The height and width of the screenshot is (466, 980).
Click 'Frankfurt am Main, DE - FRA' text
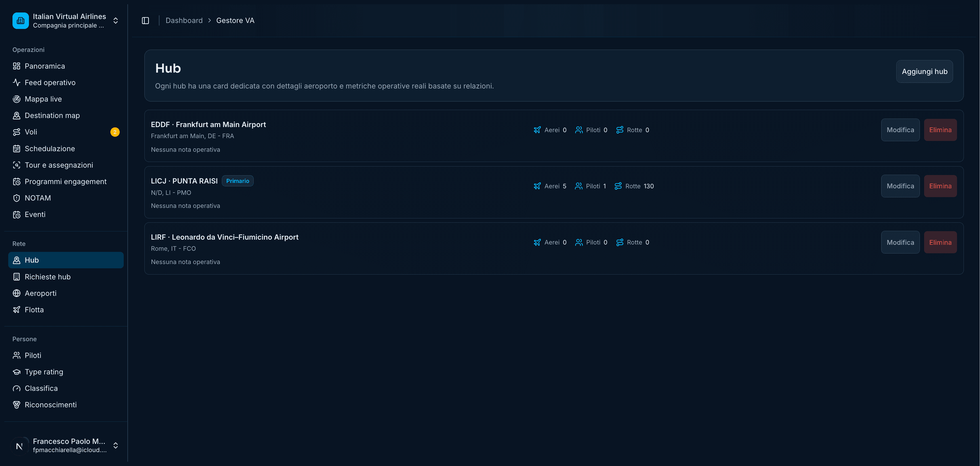point(192,136)
